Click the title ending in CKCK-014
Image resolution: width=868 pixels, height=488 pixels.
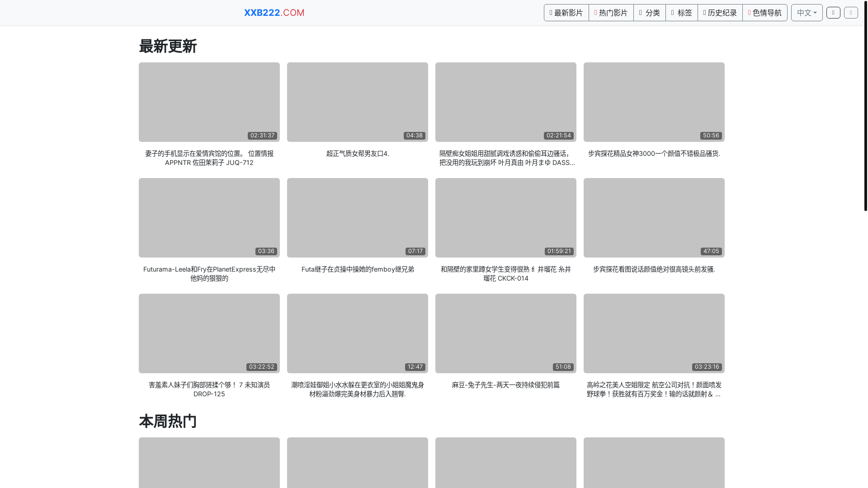tap(506, 274)
